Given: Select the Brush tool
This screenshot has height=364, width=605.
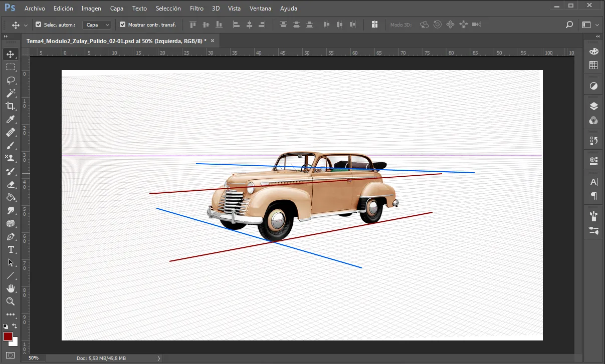Looking at the screenshot, I should coord(11,145).
